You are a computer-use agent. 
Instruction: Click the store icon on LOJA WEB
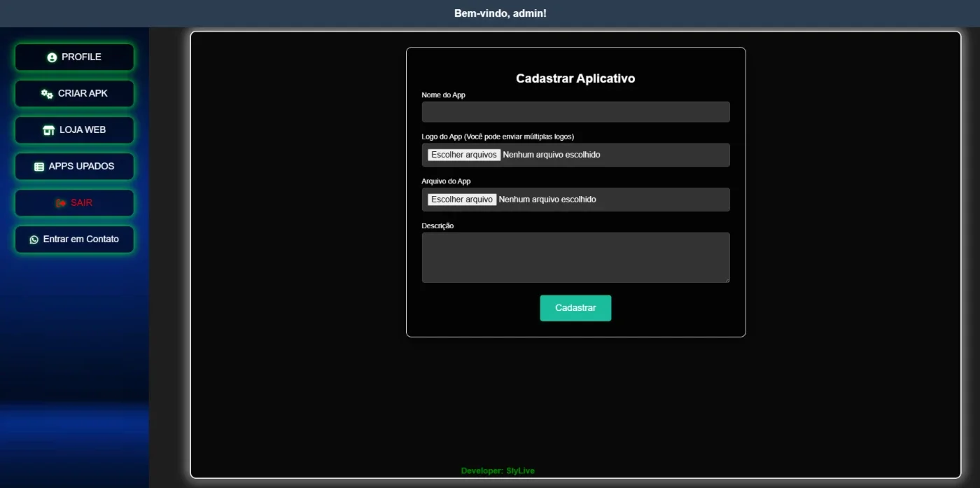[48, 130]
